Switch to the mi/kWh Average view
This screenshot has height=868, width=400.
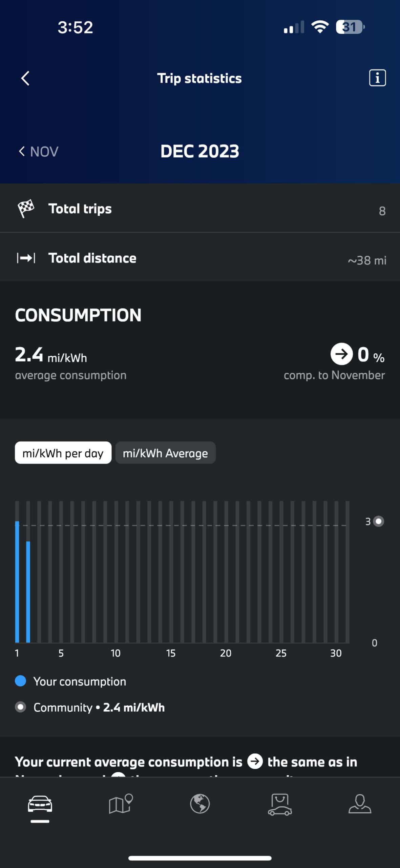[x=165, y=453]
